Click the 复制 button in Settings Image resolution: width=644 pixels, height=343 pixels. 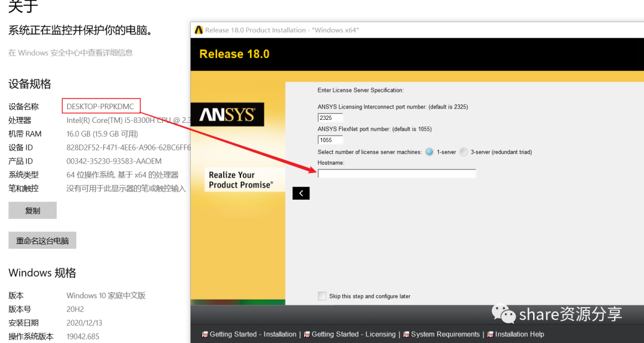click(x=32, y=211)
